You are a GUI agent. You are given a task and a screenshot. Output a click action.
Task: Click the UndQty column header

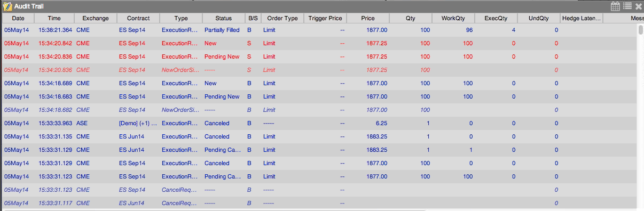(539, 18)
